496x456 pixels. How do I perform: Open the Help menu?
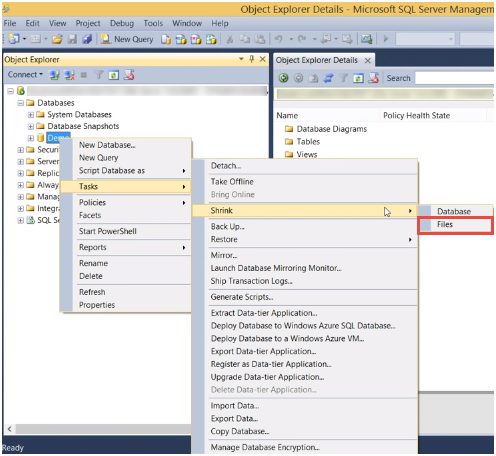[x=220, y=23]
